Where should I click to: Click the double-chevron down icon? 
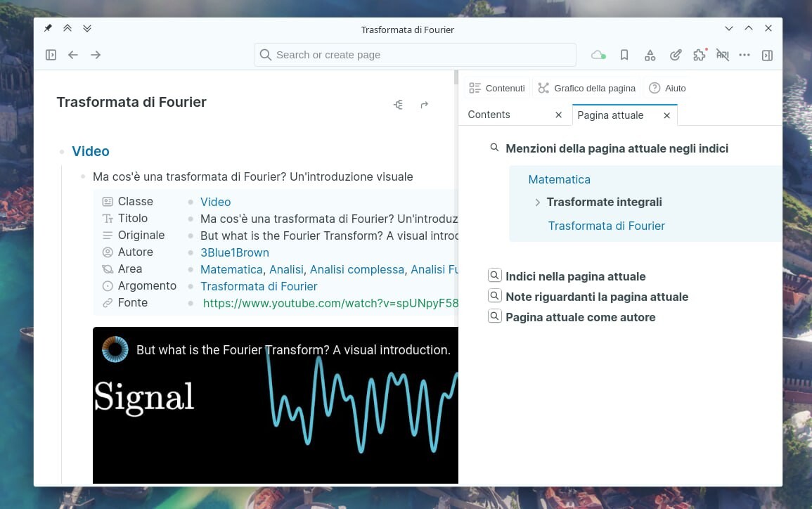pyautogui.click(x=87, y=28)
